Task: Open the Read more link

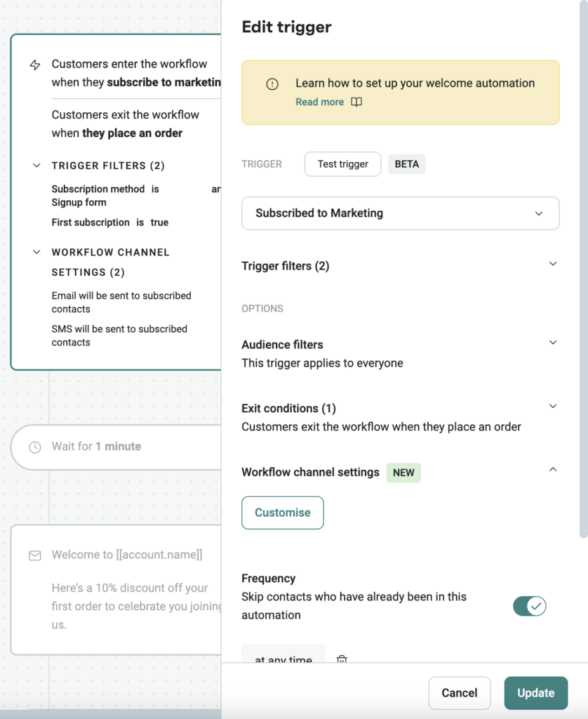Action: [319, 103]
